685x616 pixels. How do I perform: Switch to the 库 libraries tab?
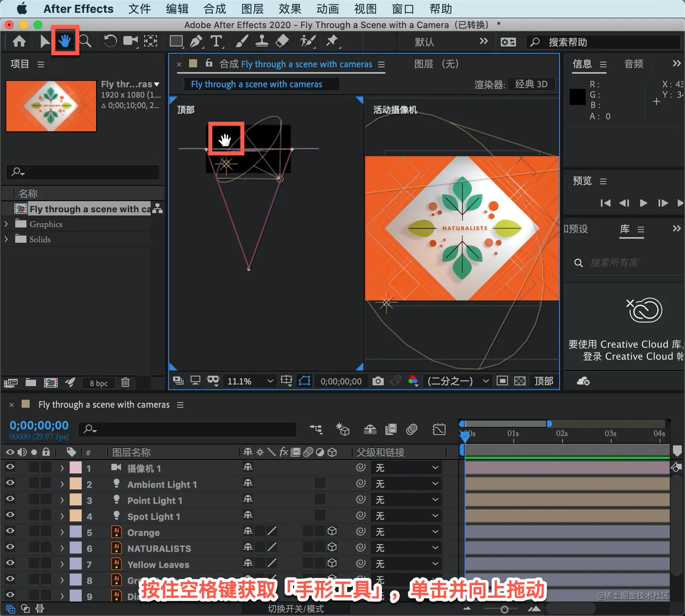click(x=625, y=229)
